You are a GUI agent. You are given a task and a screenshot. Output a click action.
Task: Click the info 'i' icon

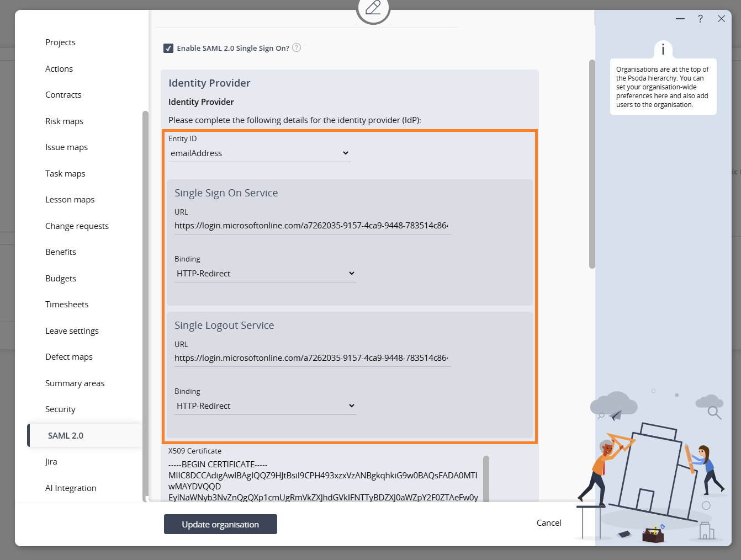[x=663, y=50]
